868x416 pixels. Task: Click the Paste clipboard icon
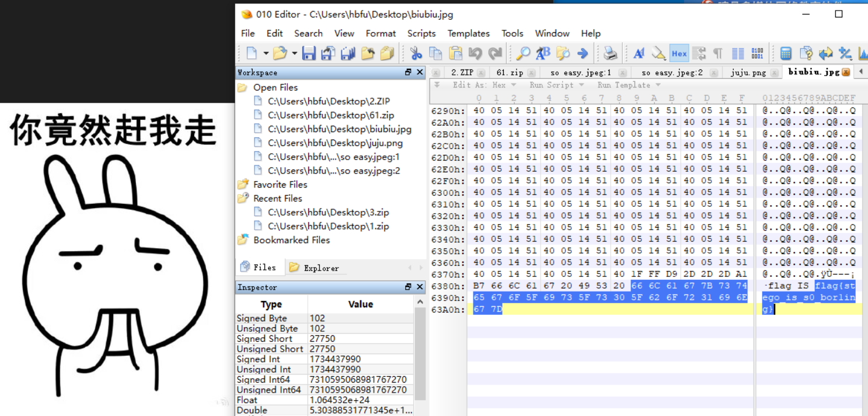[x=455, y=54]
